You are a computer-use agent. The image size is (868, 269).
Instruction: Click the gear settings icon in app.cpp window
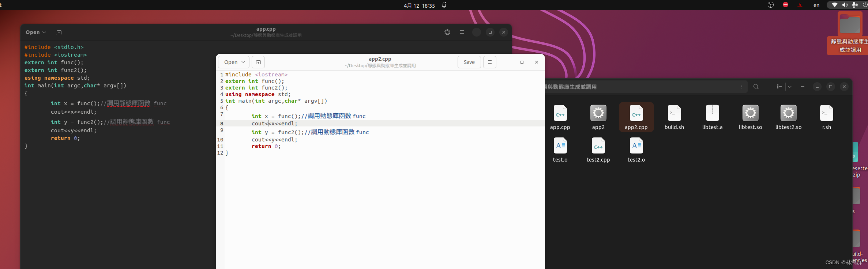[447, 32]
